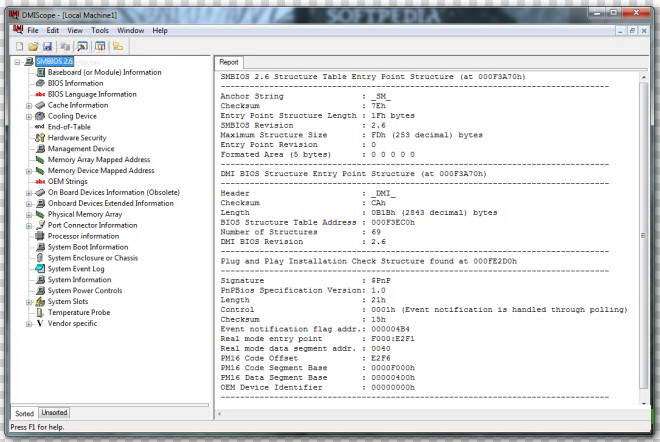The width and height of the screenshot is (660, 442).
Task: Click the New document toolbar icon
Action: (20, 46)
